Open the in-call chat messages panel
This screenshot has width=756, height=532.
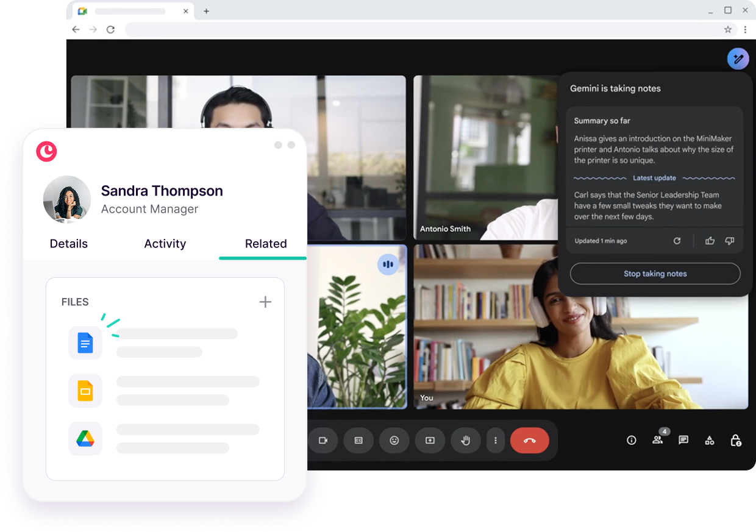tap(683, 440)
